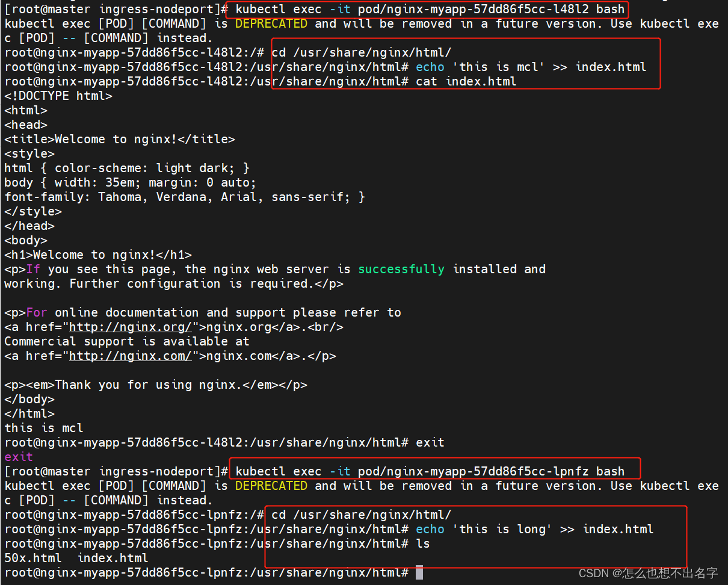Viewport: 728px width, 585px height.
Task: Click the '<!DOCTYPE html>' output line
Action: (x=58, y=96)
